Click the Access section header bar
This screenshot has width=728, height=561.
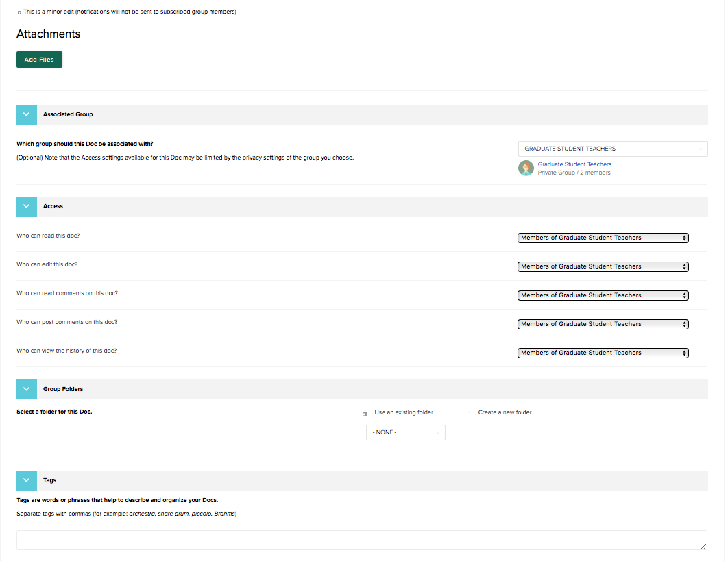pyautogui.click(x=370, y=206)
